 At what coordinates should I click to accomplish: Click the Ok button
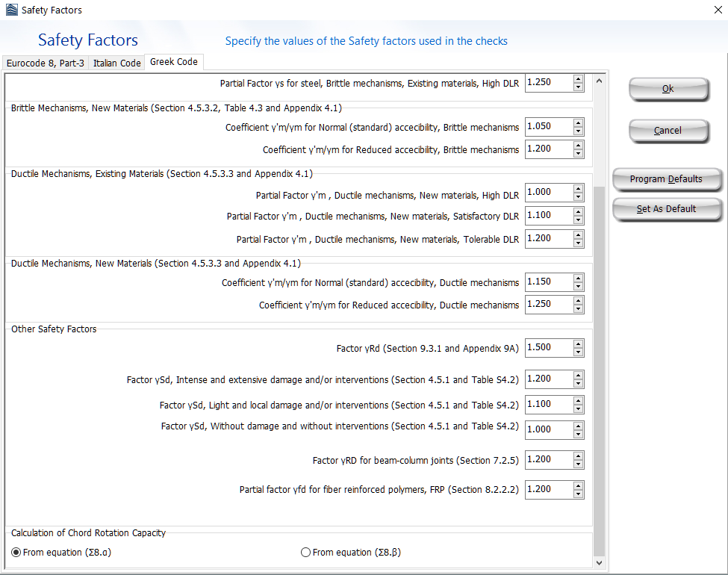pos(668,89)
